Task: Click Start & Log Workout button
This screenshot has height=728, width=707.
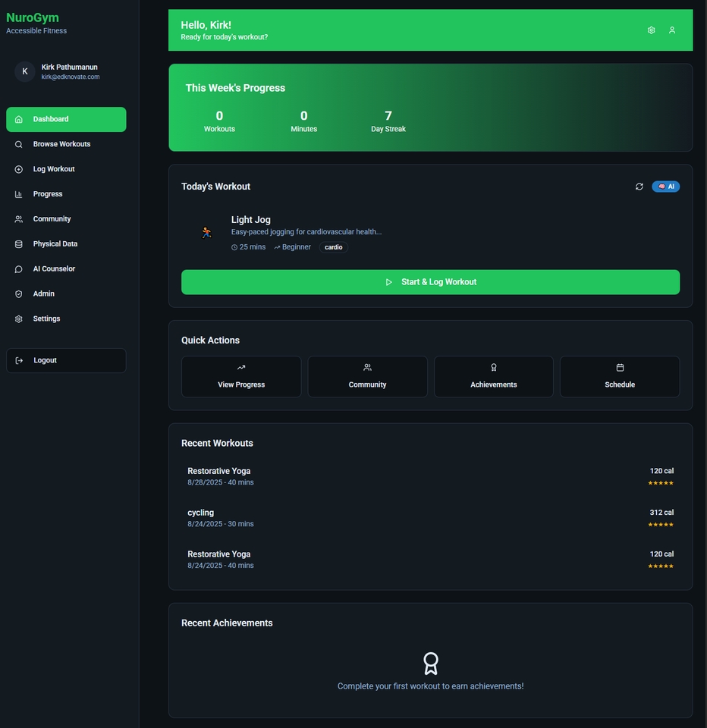Action: [431, 282]
